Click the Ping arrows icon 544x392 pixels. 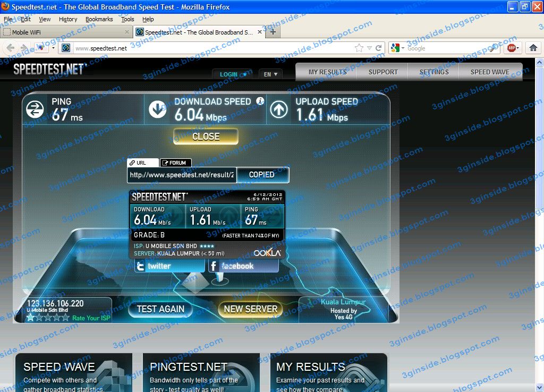(x=35, y=109)
